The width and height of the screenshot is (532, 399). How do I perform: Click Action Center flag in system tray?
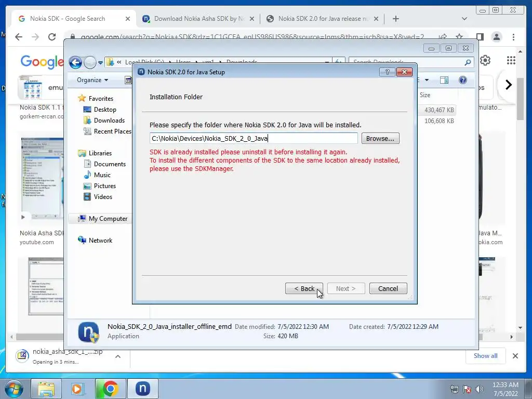[467, 389]
